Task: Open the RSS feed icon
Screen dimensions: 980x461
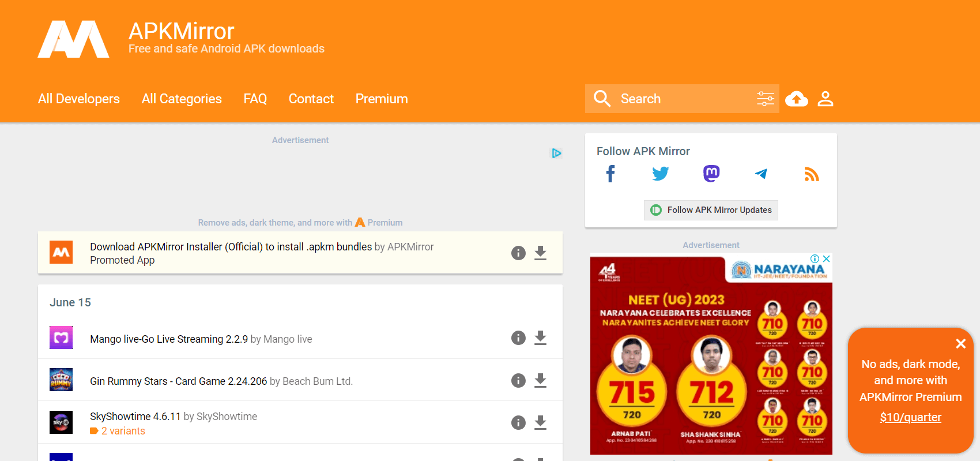Action: (811, 174)
